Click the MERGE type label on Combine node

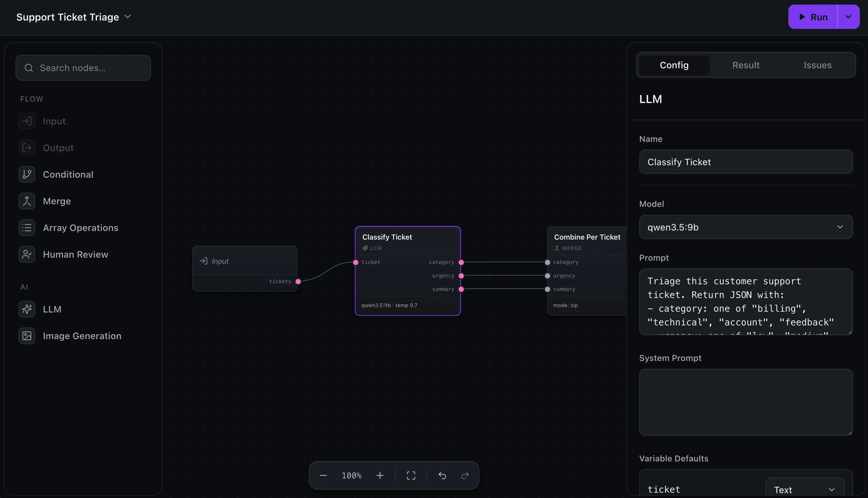coord(572,248)
